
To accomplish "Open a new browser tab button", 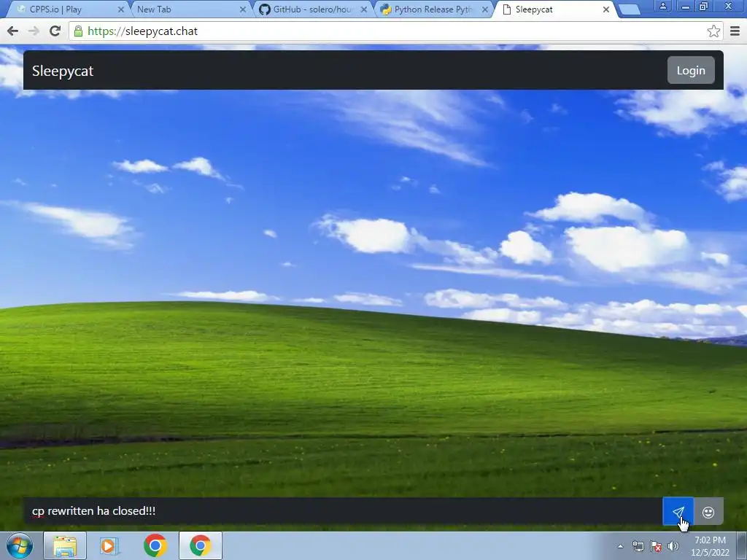I will coord(629,10).
